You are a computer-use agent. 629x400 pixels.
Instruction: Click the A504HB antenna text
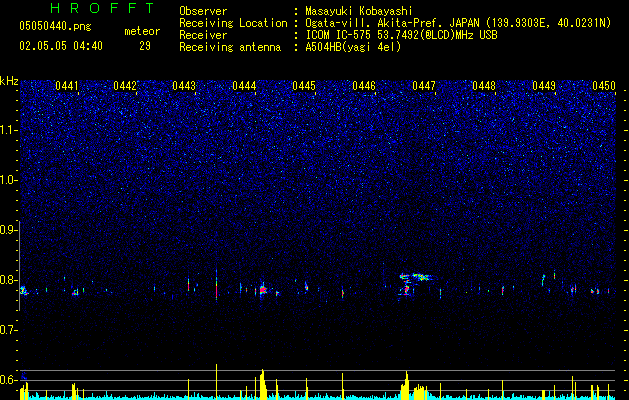click(353, 47)
